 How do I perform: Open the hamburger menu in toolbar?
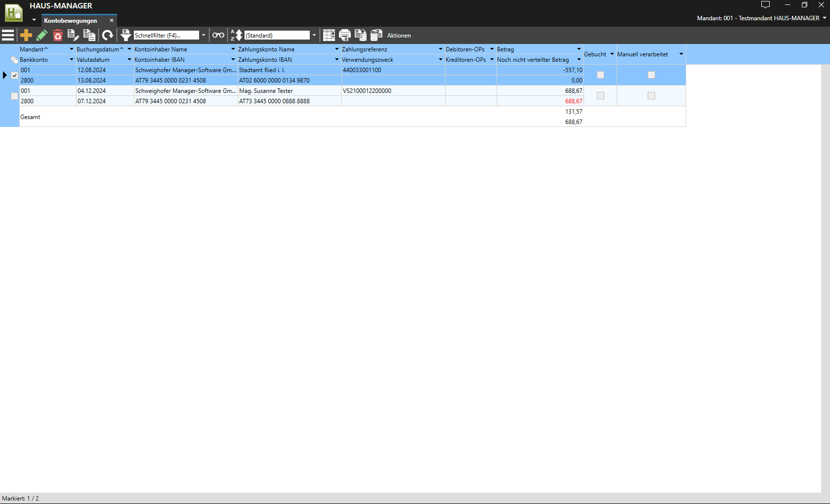pos(8,35)
